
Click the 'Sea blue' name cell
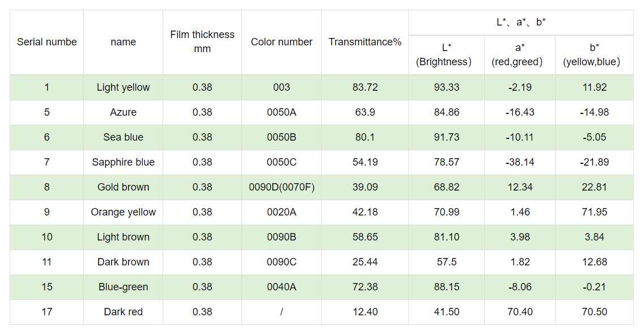point(123,137)
